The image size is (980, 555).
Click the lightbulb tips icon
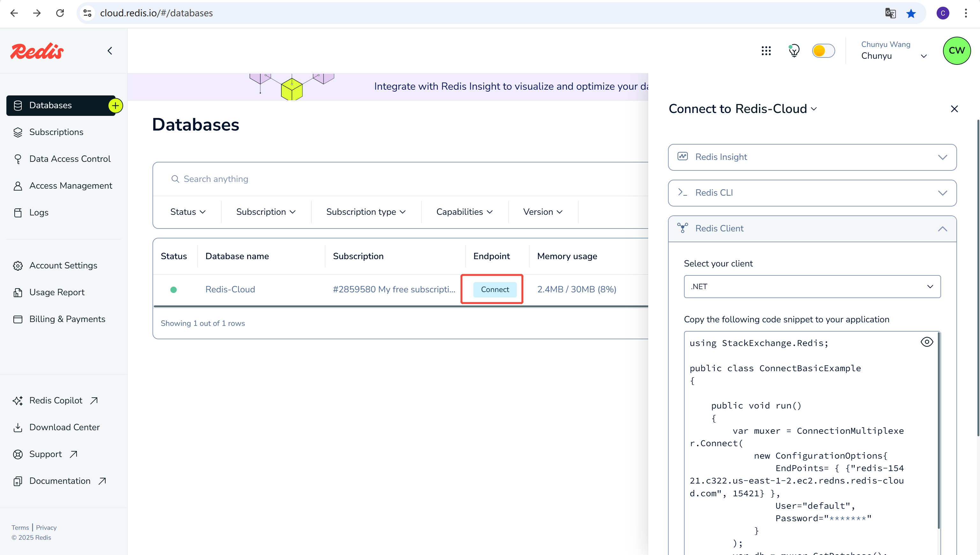click(x=794, y=51)
